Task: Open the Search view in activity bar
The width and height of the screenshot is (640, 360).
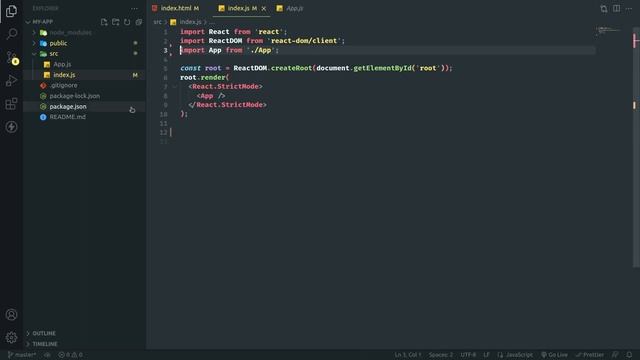Action: coord(11,34)
